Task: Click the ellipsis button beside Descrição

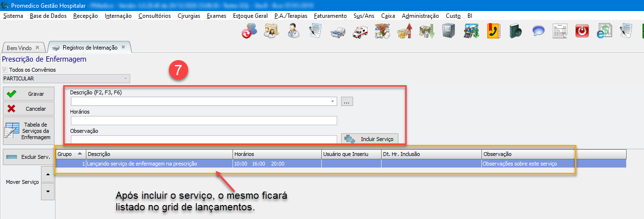Action: 347,102
